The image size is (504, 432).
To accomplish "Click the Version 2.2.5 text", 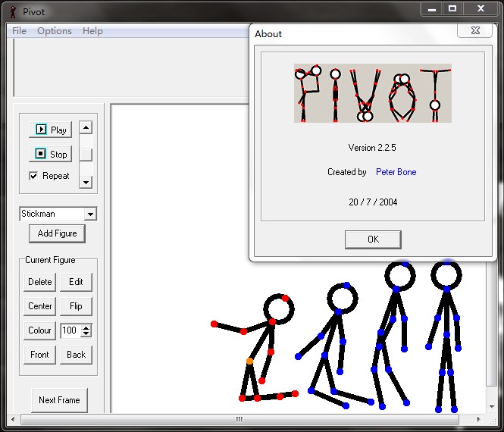I will coord(372,148).
